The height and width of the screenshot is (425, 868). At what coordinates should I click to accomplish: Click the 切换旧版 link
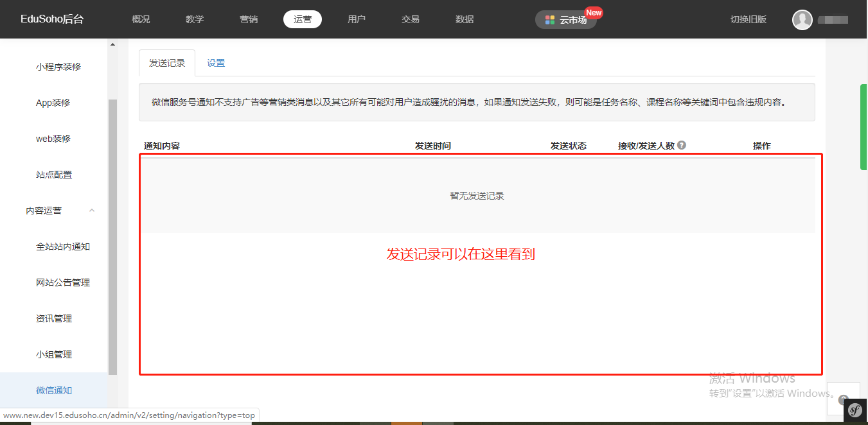tap(748, 19)
